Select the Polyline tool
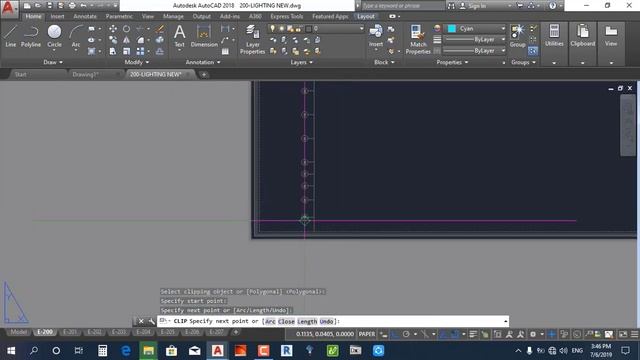 31,36
